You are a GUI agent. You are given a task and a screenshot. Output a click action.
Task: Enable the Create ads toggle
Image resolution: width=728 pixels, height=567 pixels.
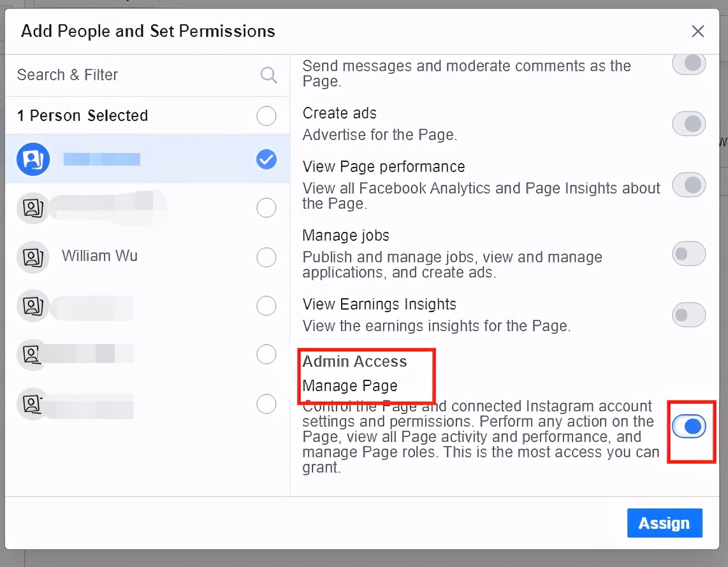pyautogui.click(x=689, y=124)
